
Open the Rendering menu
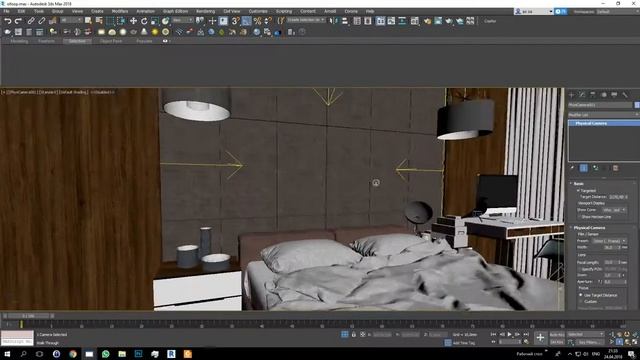(205, 11)
